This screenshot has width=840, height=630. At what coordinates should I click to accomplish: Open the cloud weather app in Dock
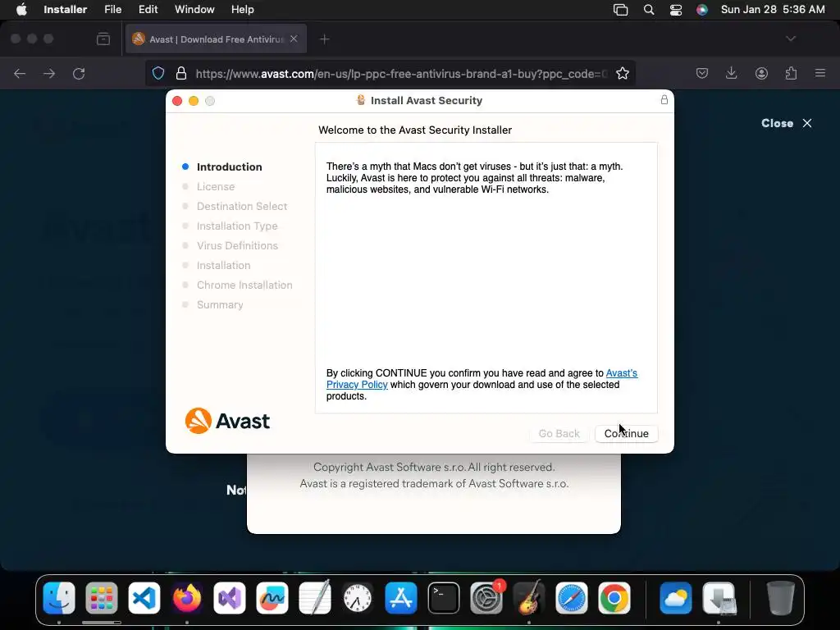676,598
